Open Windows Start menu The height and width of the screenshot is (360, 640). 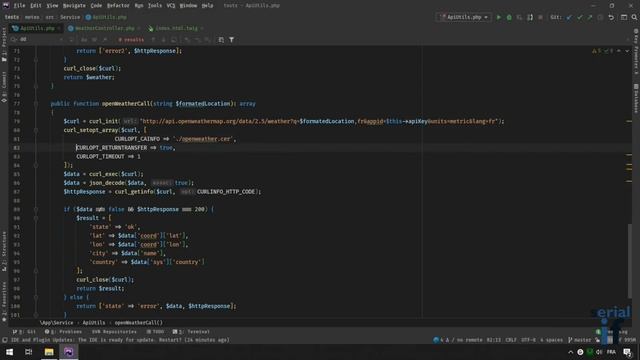pos(9,352)
